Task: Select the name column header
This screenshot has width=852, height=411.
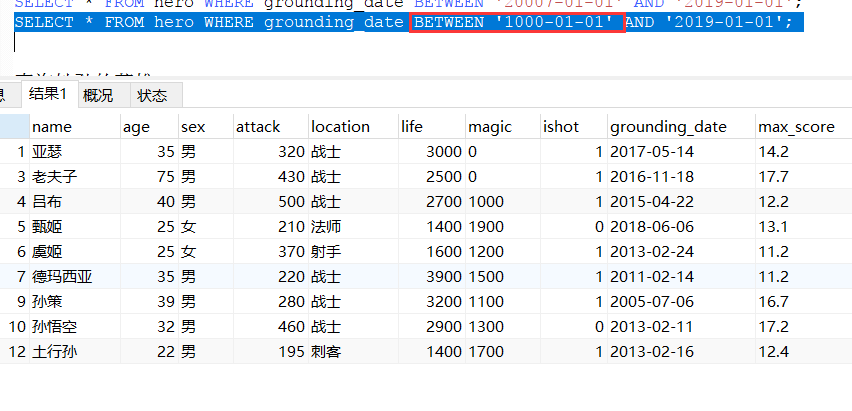Action: (x=75, y=127)
